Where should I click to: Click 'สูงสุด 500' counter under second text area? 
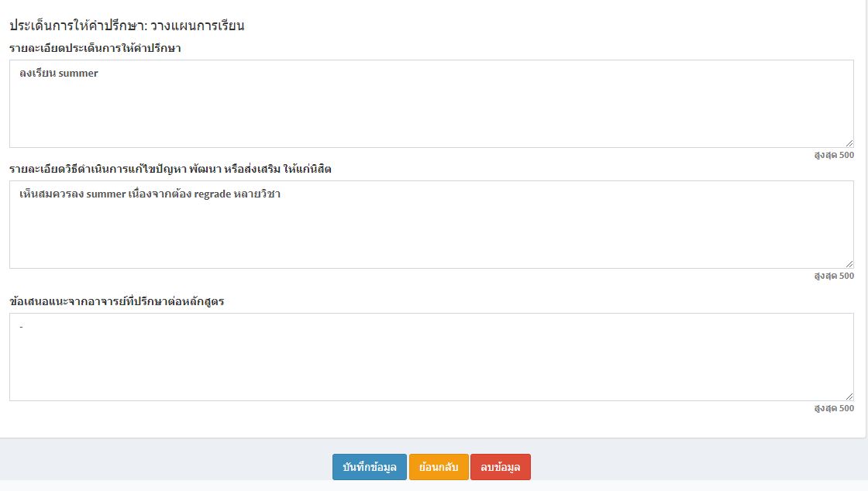tap(834, 276)
